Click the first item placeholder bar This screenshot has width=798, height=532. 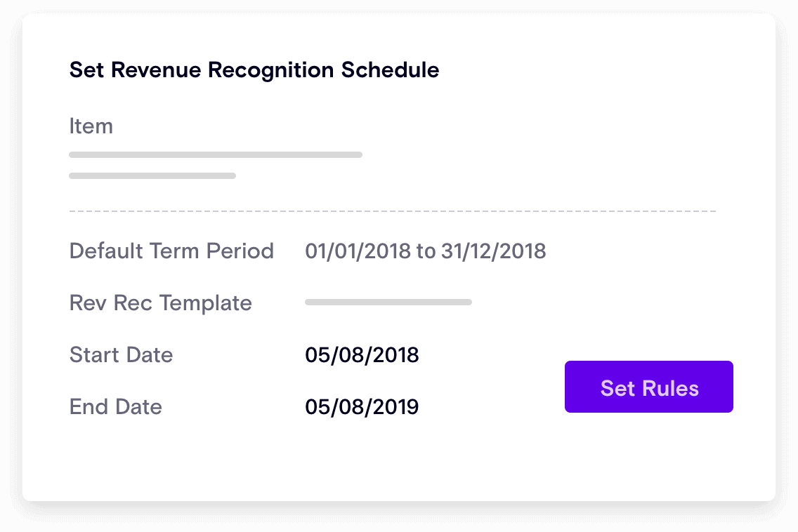(215, 154)
